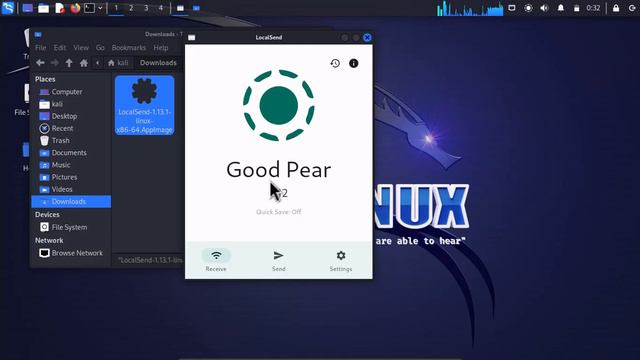Click the display settings tray icon
640x360 pixels.
pyautogui.click(x=512, y=8)
